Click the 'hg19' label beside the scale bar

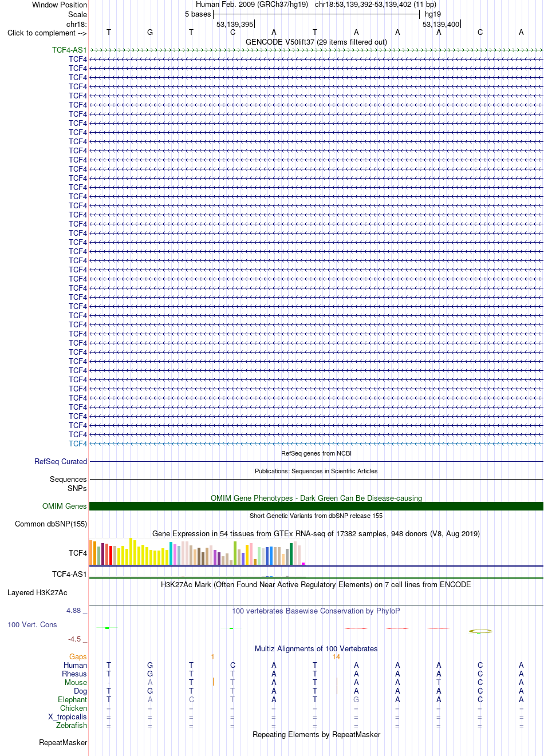(x=433, y=14)
